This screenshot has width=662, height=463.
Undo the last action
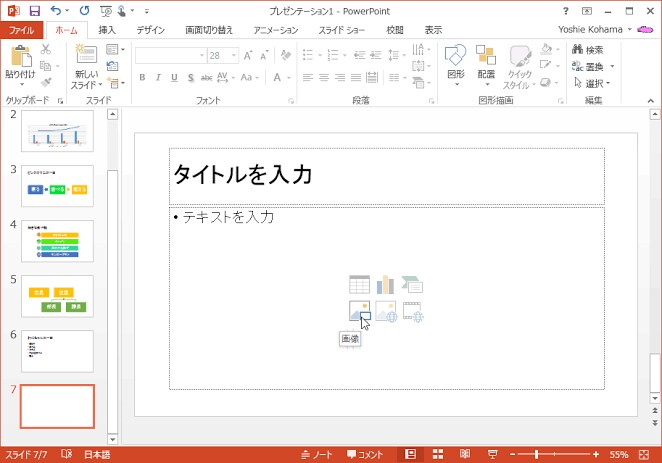coord(56,11)
